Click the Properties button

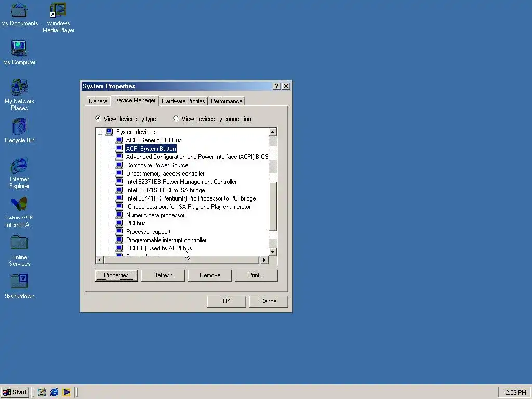tap(116, 275)
